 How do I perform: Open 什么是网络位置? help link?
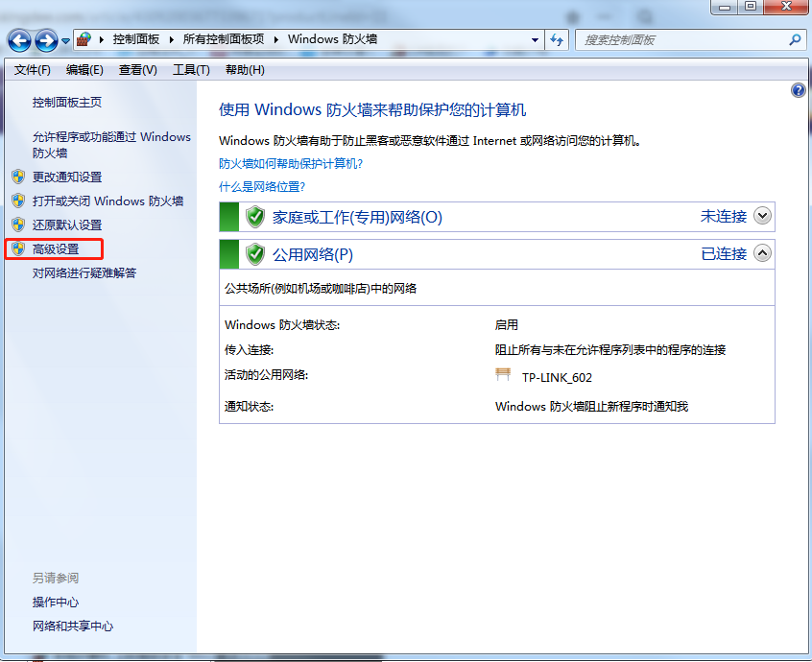pos(262,186)
